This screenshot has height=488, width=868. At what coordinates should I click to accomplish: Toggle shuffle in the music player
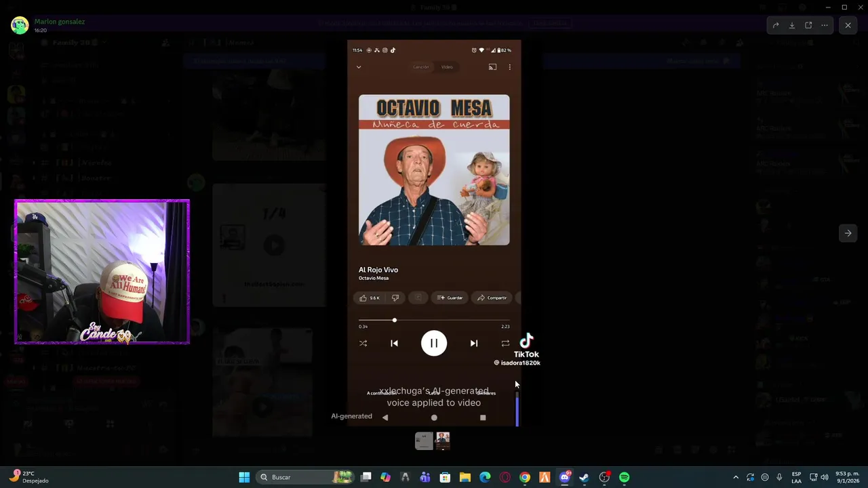(x=363, y=344)
